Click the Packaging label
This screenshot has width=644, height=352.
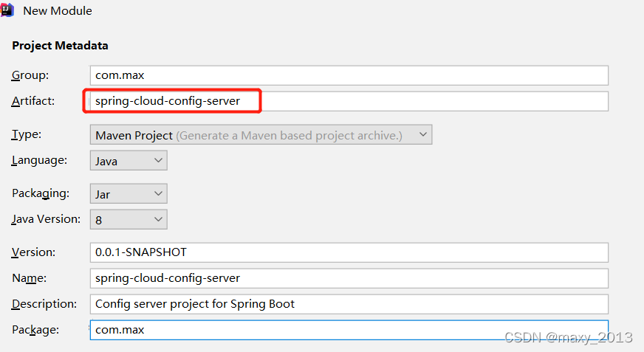pyautogui.click(x=40, y=193)
